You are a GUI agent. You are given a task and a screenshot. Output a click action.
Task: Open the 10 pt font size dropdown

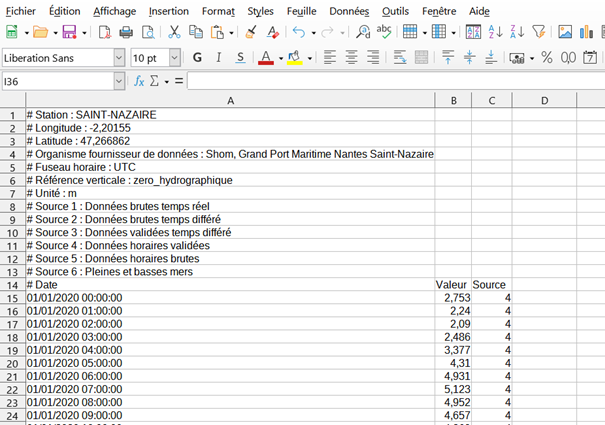point(176,58)
